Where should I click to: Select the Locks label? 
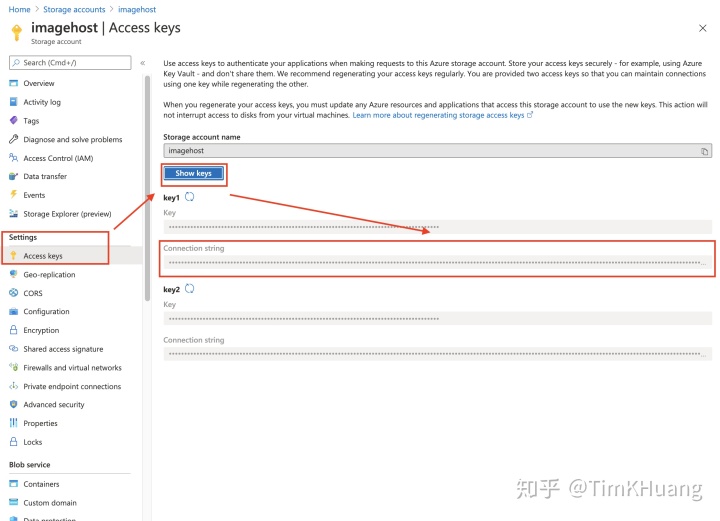coord(33,442)
